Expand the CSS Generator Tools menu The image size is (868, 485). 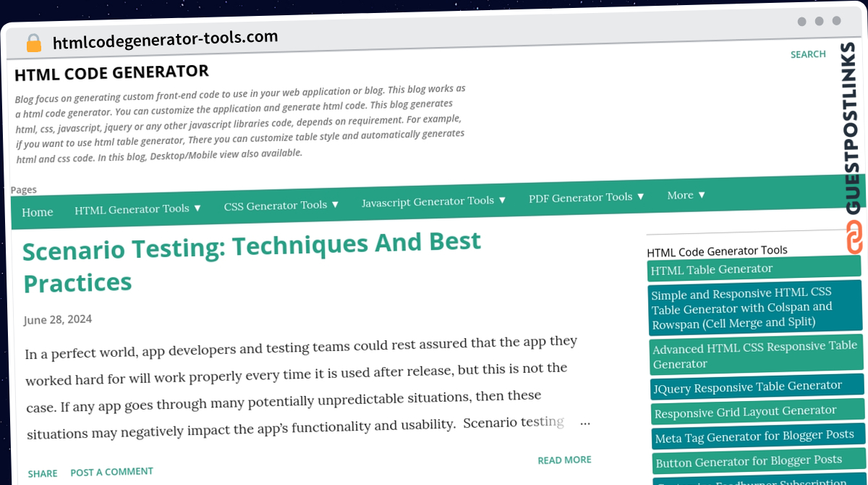pos(281,205)
